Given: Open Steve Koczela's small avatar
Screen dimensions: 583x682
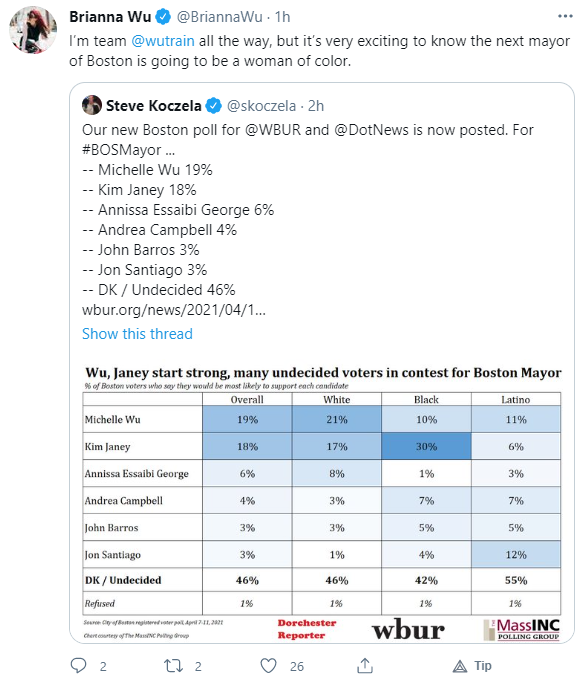Looking at the screenshot, I should coord(92,105).
